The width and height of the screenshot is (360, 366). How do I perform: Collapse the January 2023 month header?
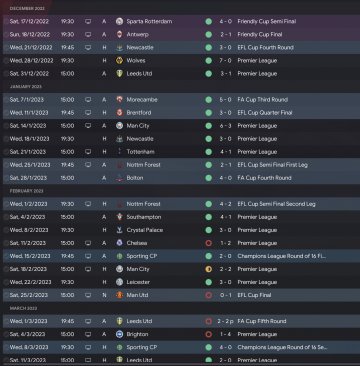(26, 87)
